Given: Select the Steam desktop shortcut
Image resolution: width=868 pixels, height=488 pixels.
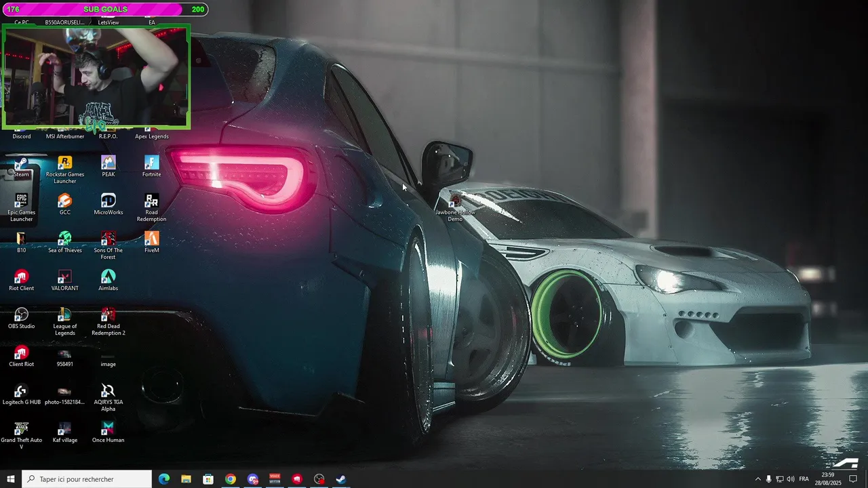Looking at the screenshot, I should point(21,167).
